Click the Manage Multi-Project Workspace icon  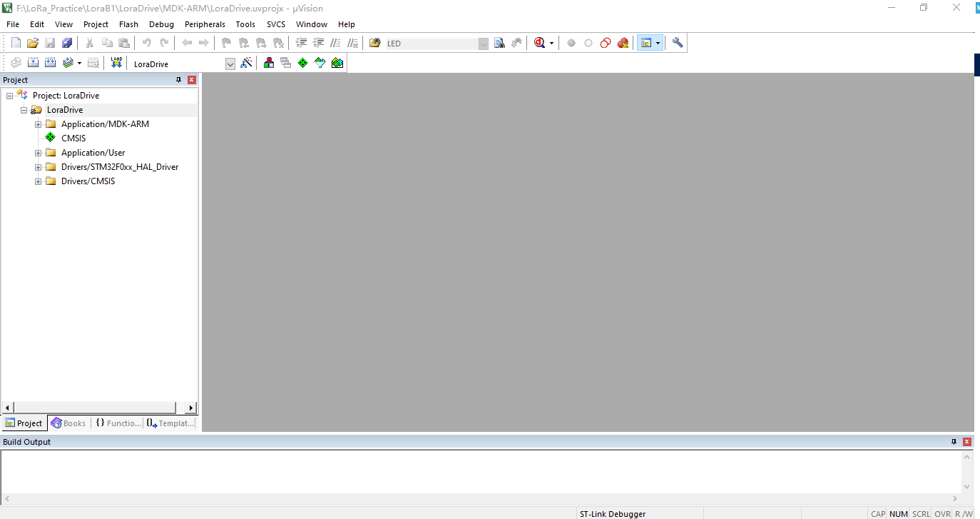coord(286,63)
